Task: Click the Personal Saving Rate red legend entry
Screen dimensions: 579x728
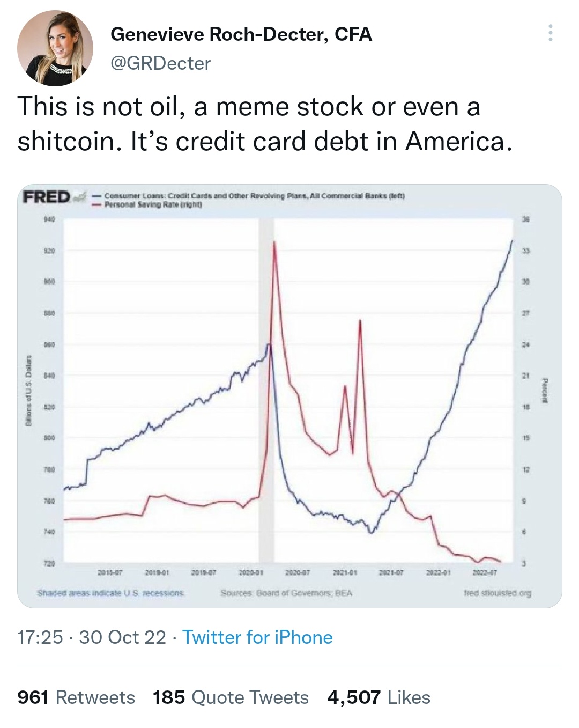Action: click(x=147, y=204)
